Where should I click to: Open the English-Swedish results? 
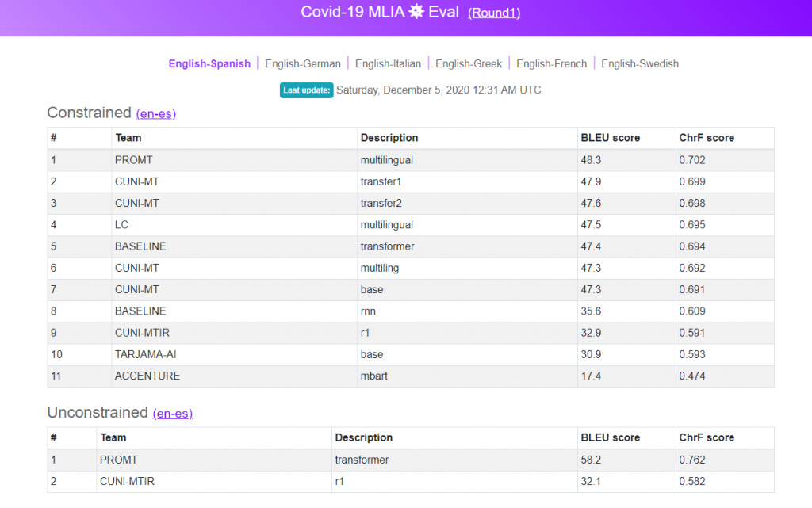click(x=639, y=63)
